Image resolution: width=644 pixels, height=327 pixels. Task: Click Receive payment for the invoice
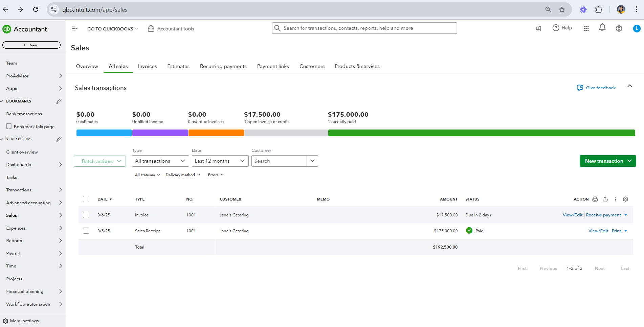(x=603, y=215)
